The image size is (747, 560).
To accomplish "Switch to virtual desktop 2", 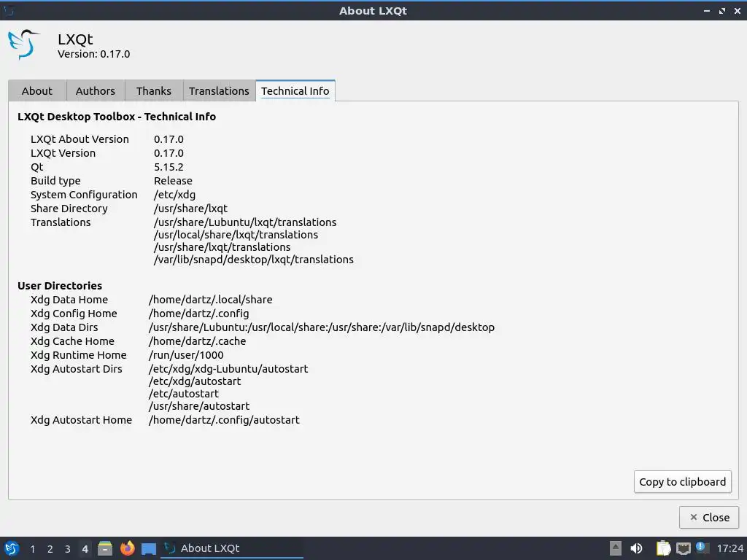I will click(x=50, y=549).
